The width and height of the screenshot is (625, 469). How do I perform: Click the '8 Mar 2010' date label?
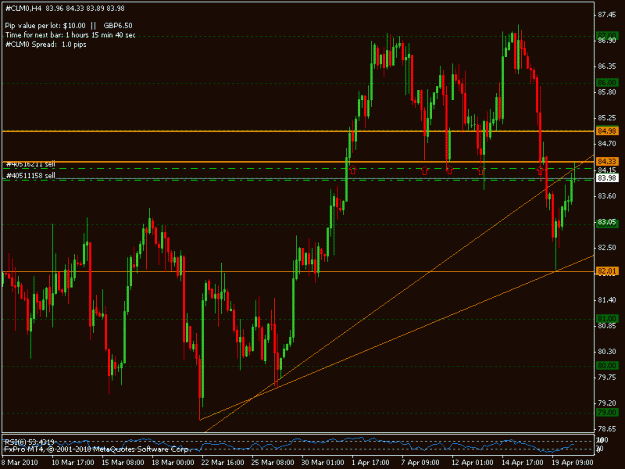click(x=19, y=462)
